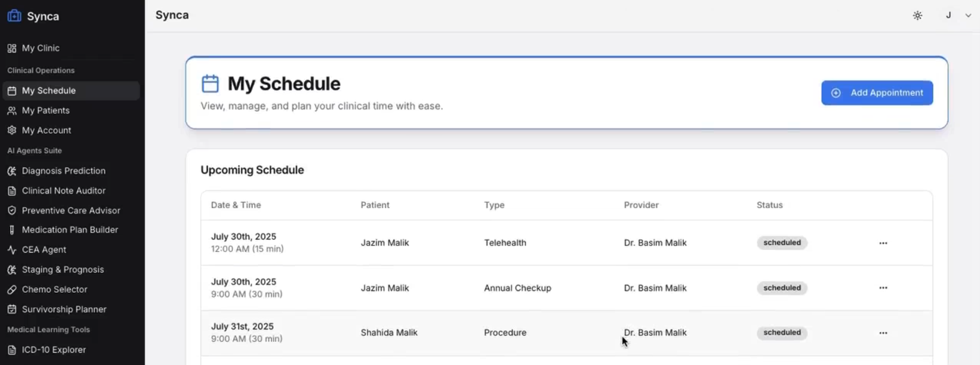Screen dimensions: 980x365
Task: Open the Survivorship Planner page
Action: pos(64,309)
